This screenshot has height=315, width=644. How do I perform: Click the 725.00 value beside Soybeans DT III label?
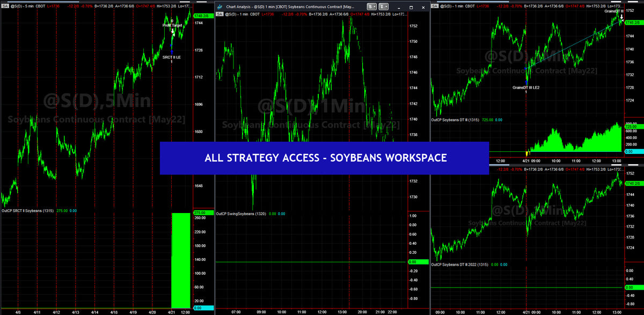click(x=487, y=120)
